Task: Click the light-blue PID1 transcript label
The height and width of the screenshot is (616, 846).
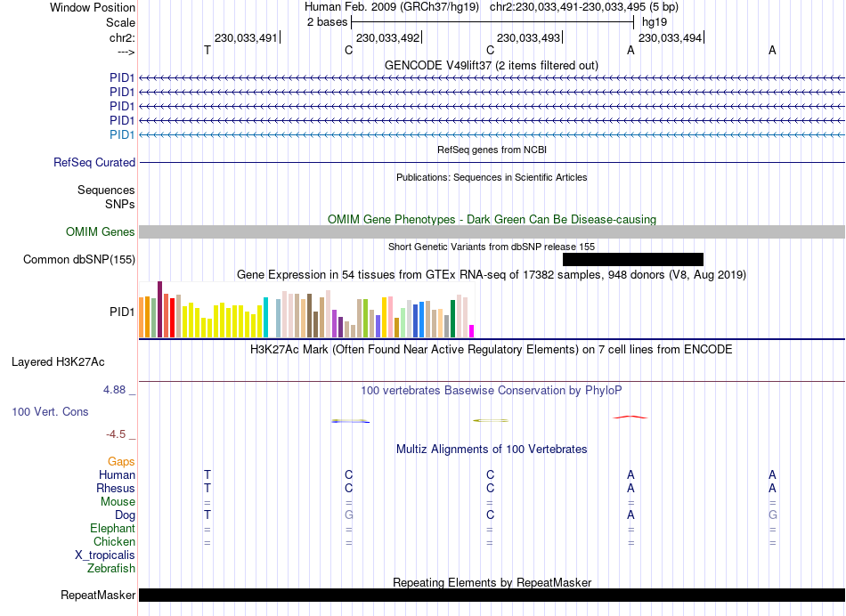Action: pos(121,134)
